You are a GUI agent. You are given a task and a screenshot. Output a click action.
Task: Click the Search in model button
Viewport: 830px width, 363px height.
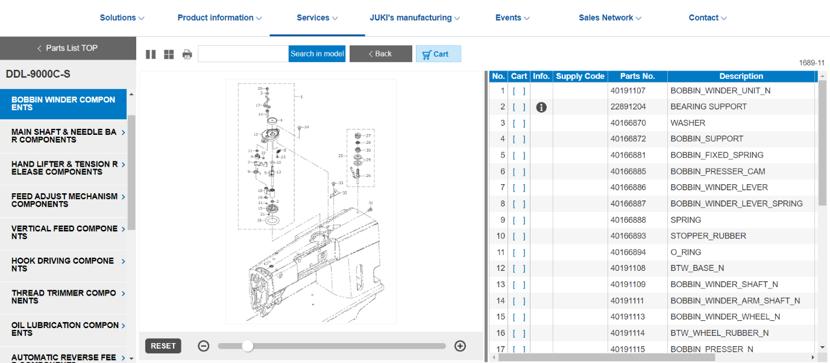(x=317, y=54)
